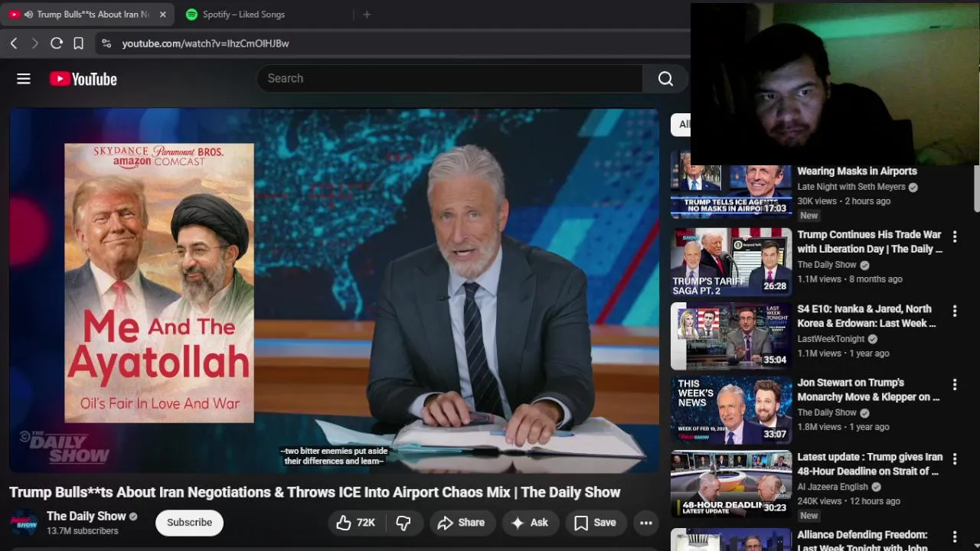Click The Daily Show verified badge below video
The width and height of the screenshot is (980, 551).
click(x=133, y=517)
